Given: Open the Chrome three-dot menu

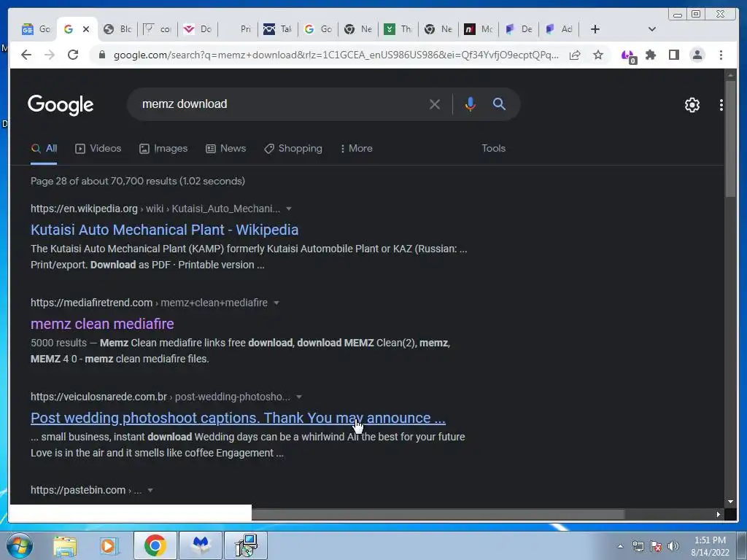Looking at the screenshot, I should pos(721,55).
